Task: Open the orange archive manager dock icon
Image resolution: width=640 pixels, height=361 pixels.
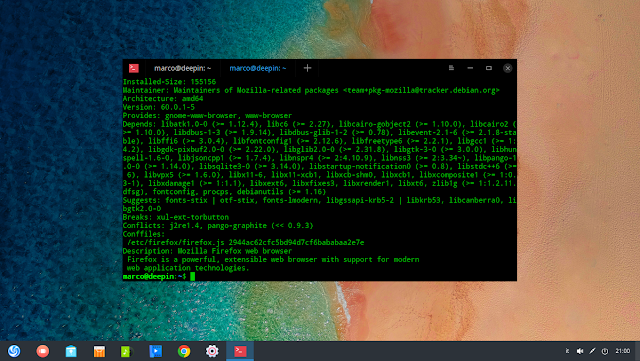Action: [x=99, y=351]
